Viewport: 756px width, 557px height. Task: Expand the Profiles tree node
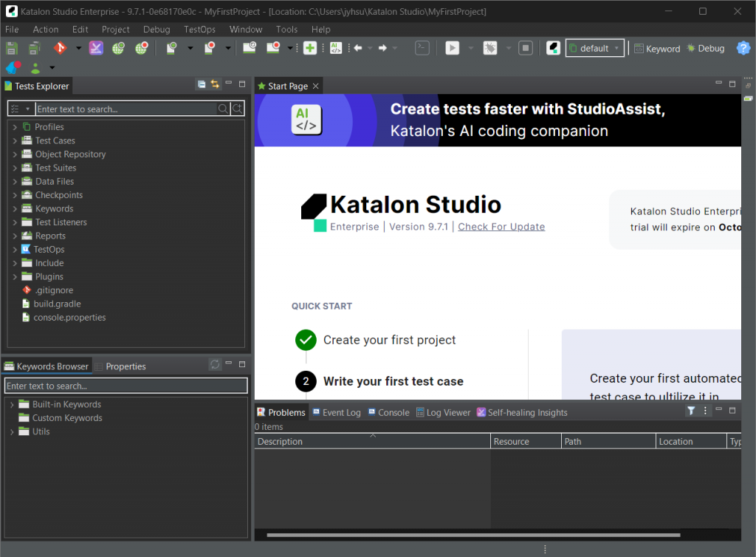pos(15,127)
